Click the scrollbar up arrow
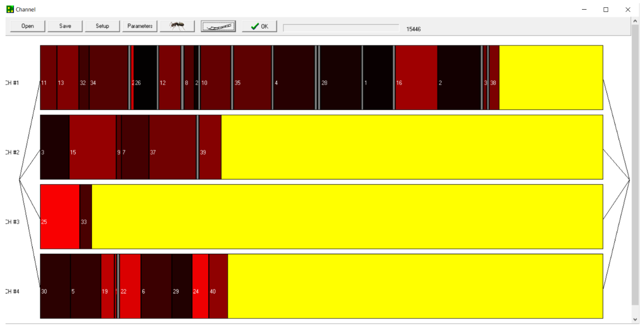Image resolution: width=644 pixels, height=330 pixels. tap(635, 21)
